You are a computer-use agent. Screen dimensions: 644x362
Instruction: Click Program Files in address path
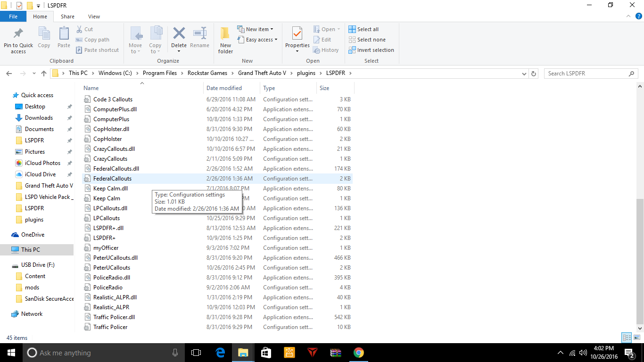[x=160, y=73]
